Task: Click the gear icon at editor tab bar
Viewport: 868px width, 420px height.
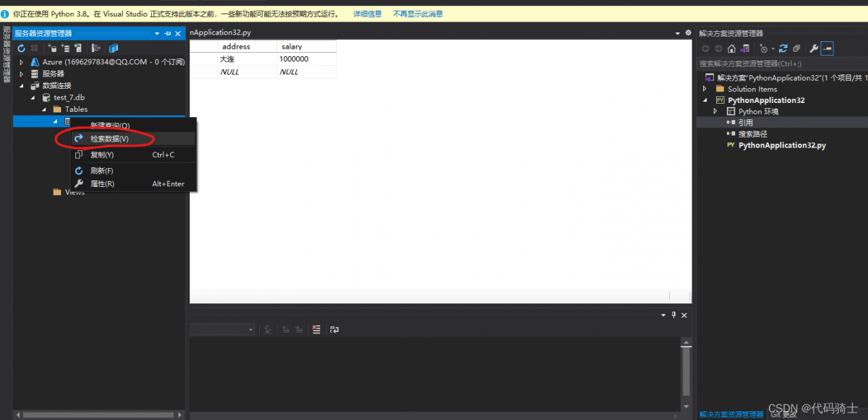Action: [x=688, y=33]
